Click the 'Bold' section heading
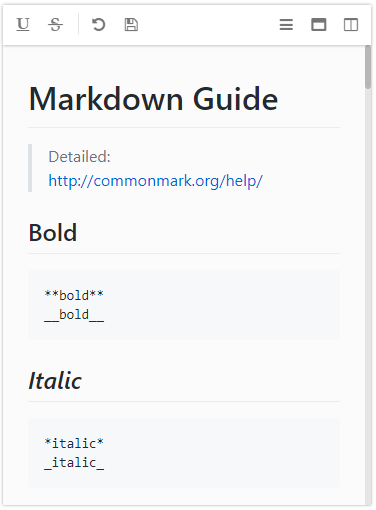Screen dimensions: 376x510 click(x=53, y=232)
